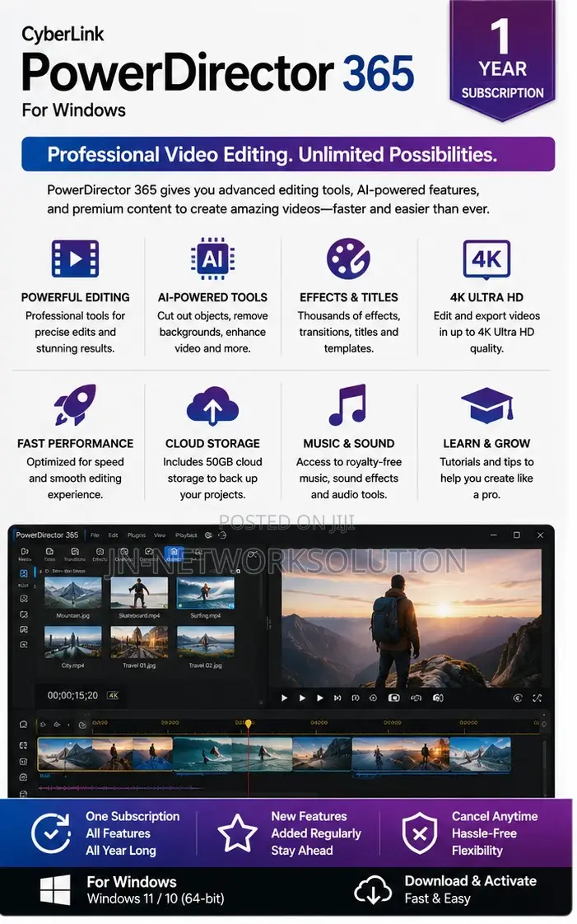The width and height of the screenshot is (577, 924).
Task: Click the Cancel Anytime shield icon
Action: coord(420,834)
